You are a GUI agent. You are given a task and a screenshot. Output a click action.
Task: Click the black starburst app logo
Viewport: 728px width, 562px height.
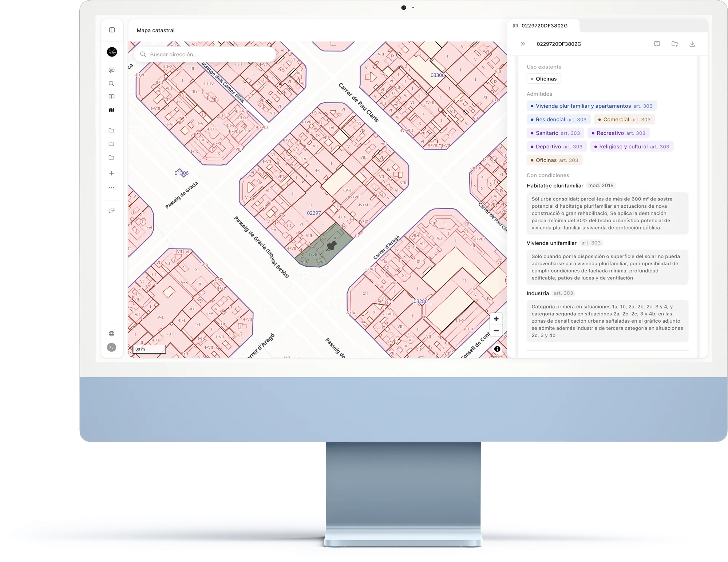(x=112, y=52)
